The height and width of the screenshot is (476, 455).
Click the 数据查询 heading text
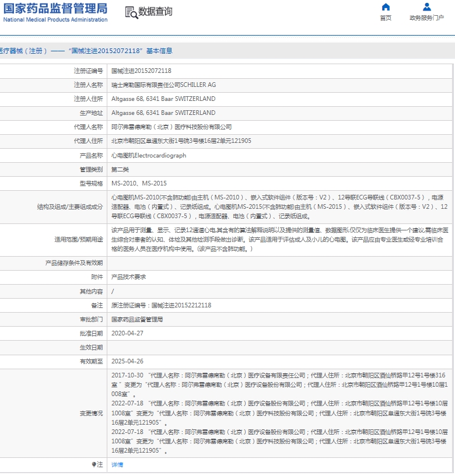coord(155,12)
